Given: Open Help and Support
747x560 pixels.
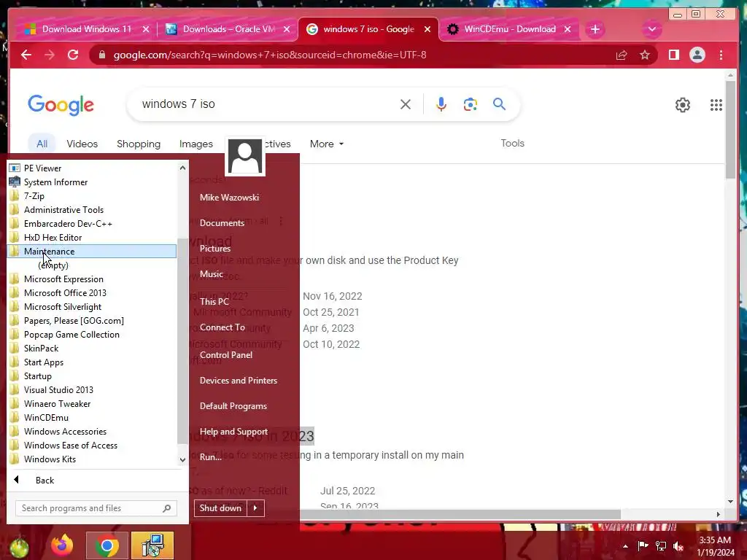Looking at the screenshot, I should coord(233,432).
